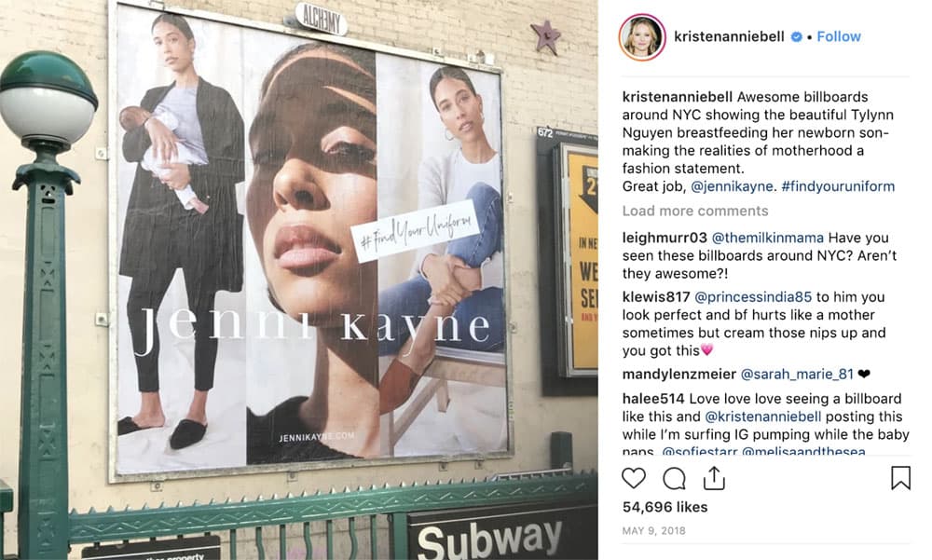Open comments via speech bubble icon
The image size is (932, 560).
click(674, 478)
